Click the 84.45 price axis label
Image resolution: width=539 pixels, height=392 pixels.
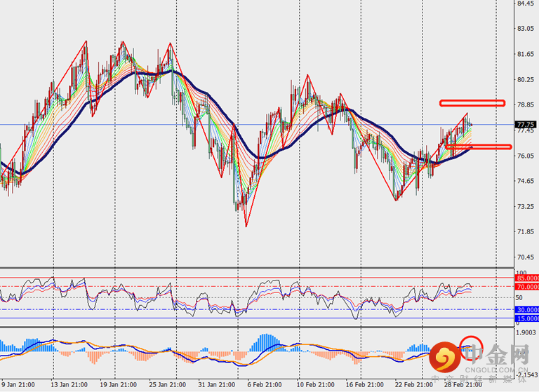point(525,4)
